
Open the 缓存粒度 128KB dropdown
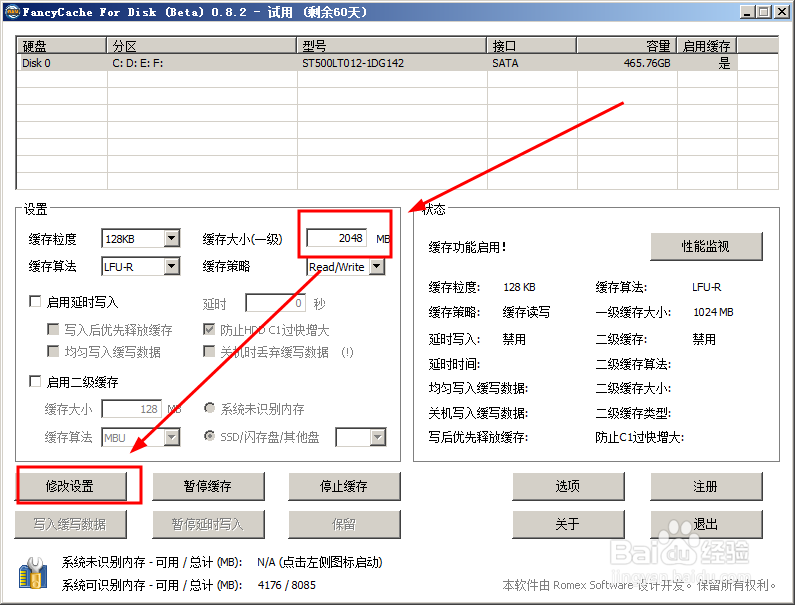pyautogui.click(x=172, y=238)
